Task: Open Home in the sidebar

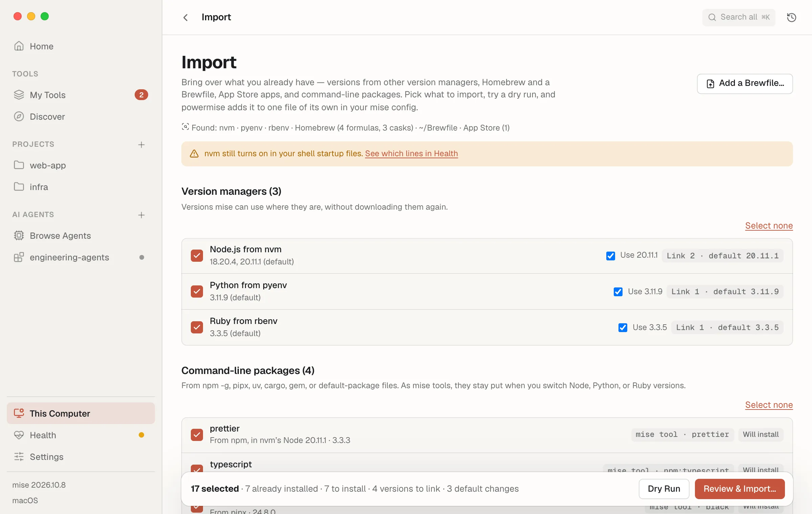Action: (81, 46)
